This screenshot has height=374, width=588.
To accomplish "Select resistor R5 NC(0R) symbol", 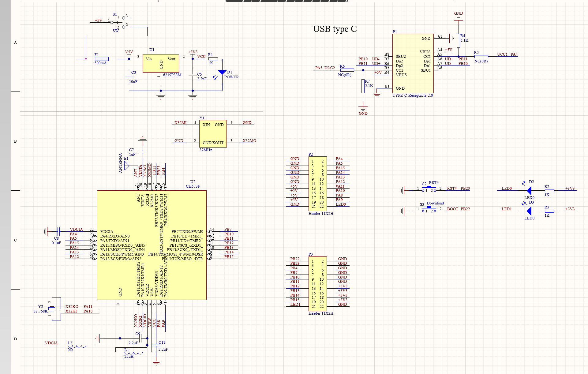I will (481, 57).
